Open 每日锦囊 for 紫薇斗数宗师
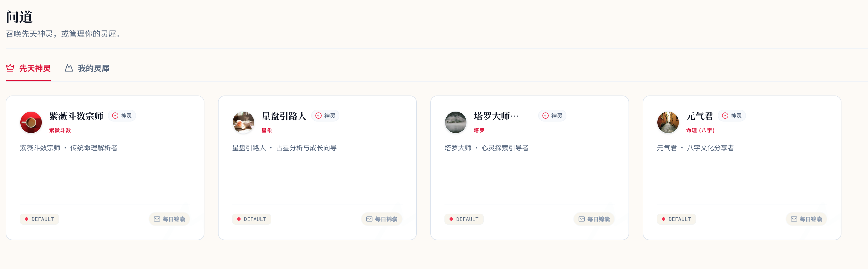 pos(169,219)
